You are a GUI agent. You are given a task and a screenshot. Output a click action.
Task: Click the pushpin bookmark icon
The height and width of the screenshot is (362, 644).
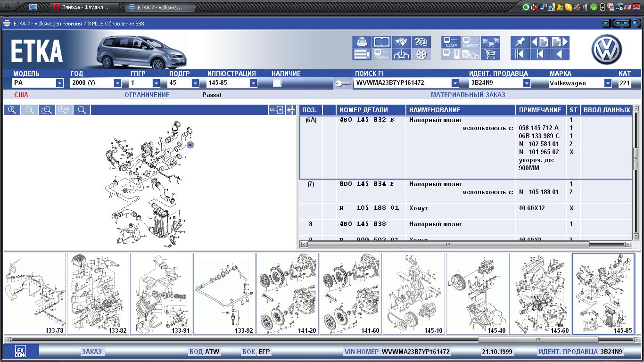coord(520,42)
